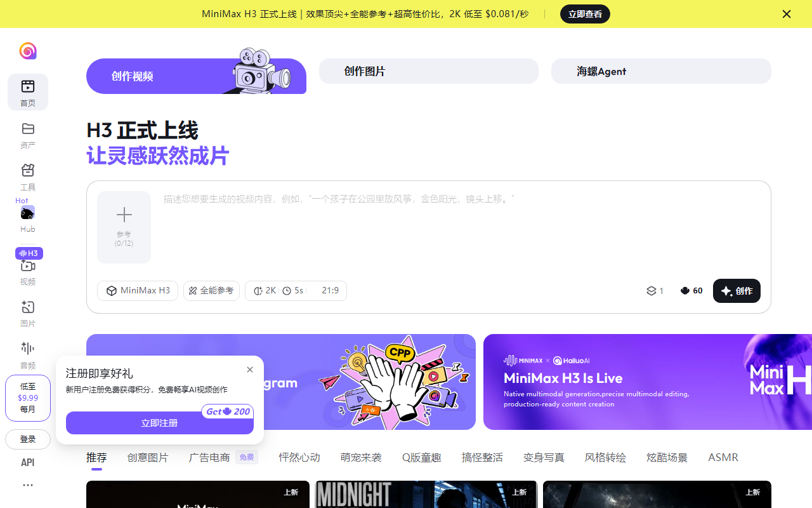This screenshot has width=812, height=508.
Task: Open the 5s duration setting
Action: click(x=293, y=291)
